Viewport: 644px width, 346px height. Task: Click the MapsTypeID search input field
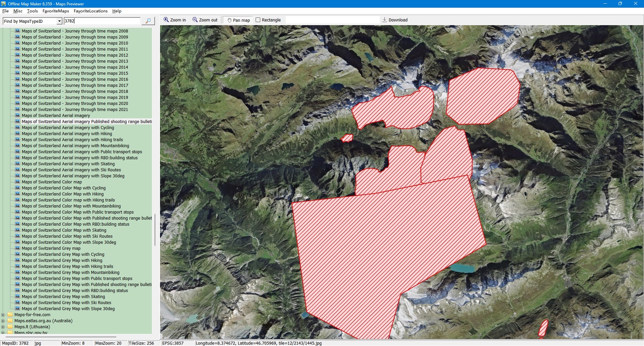(x=102, y=21)
